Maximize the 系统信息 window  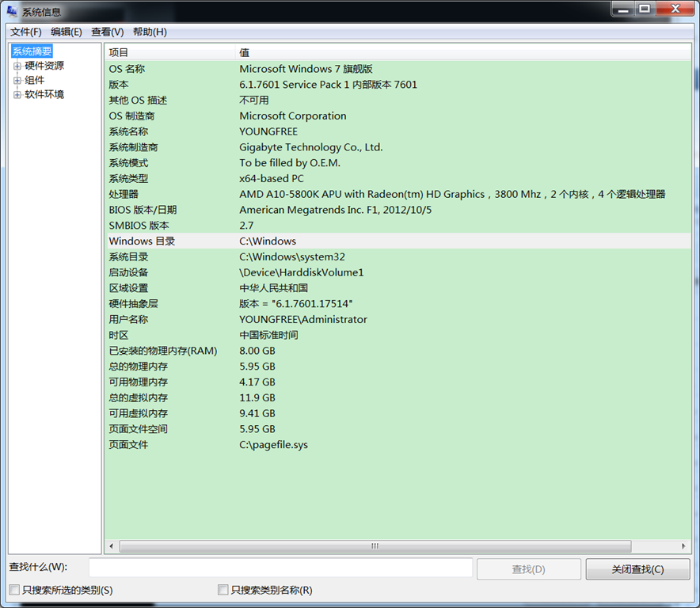point(645,9)
